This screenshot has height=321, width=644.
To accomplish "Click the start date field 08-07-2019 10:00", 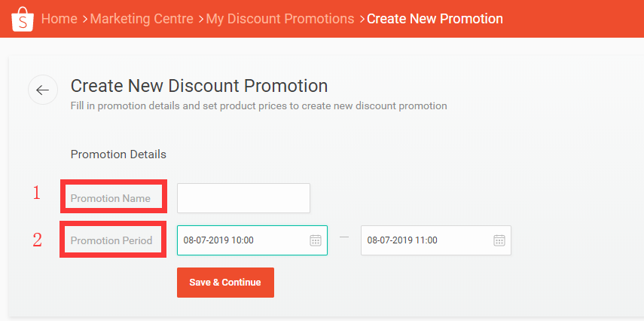I will [241, 240].
